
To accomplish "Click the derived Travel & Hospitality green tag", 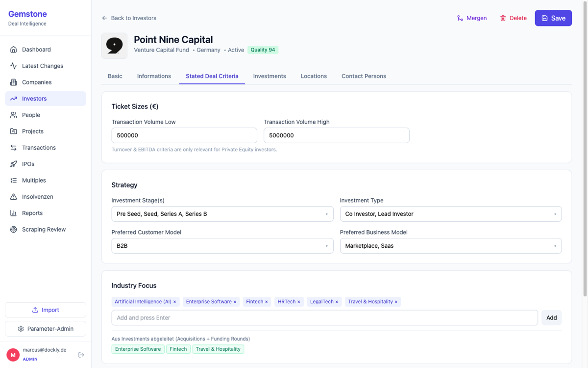I will click(218, 349).
